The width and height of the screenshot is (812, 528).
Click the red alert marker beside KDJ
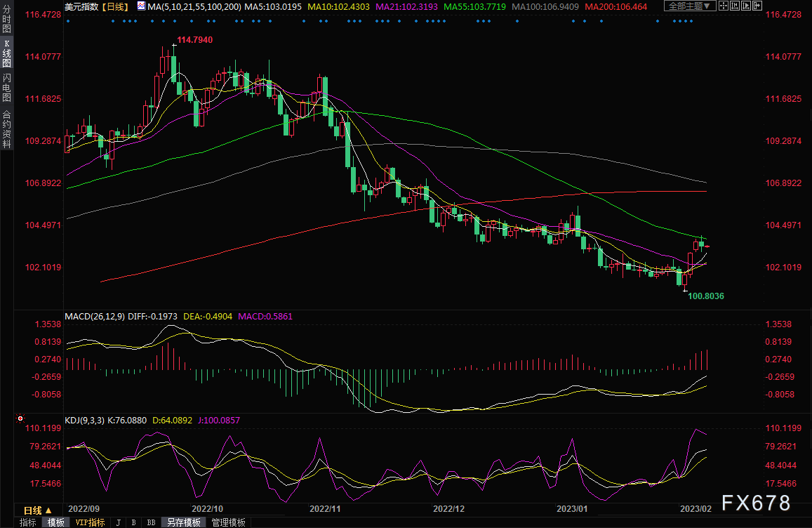(20, 418)
